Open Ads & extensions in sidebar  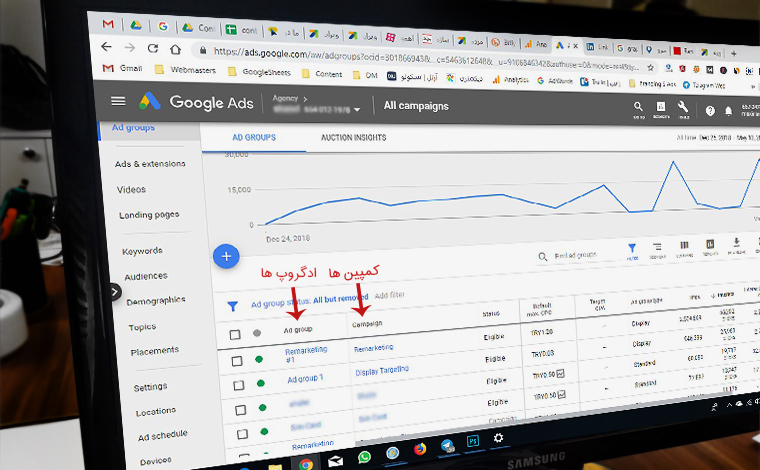150,164
